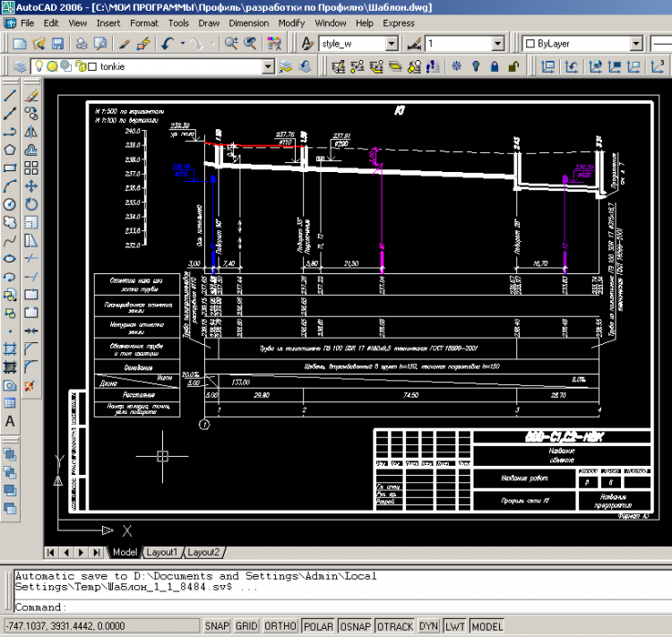Open the Dimension menu
The image size is (672, 637).
coord(248,22)
